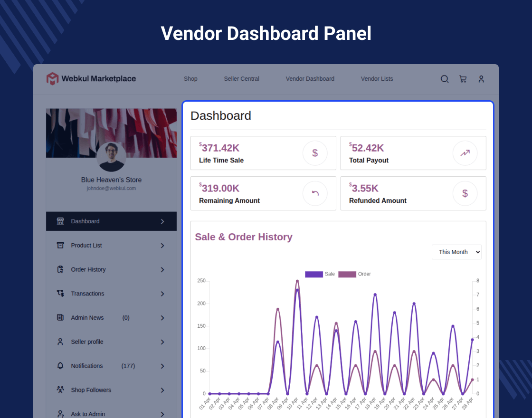Screen dimensions: 532x418
Task: Click the 371.42K Life Time Sale value
Action: [219, 148]
